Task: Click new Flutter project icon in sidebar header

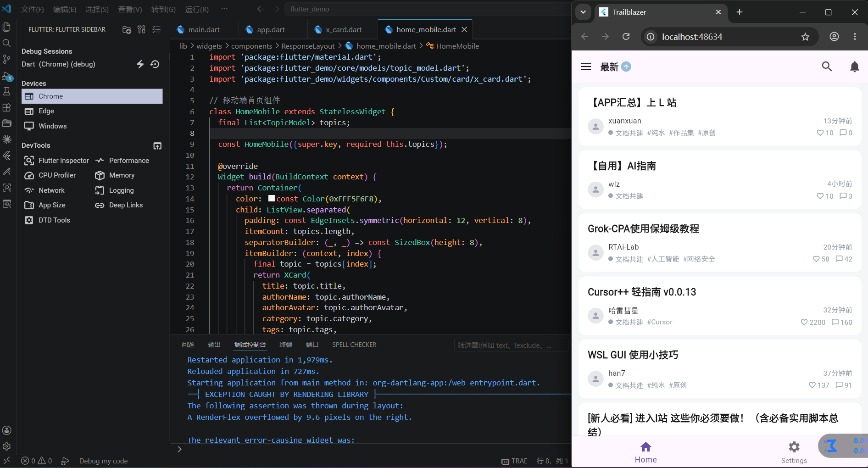Action: pyautogui.click(x=127, y=29)
